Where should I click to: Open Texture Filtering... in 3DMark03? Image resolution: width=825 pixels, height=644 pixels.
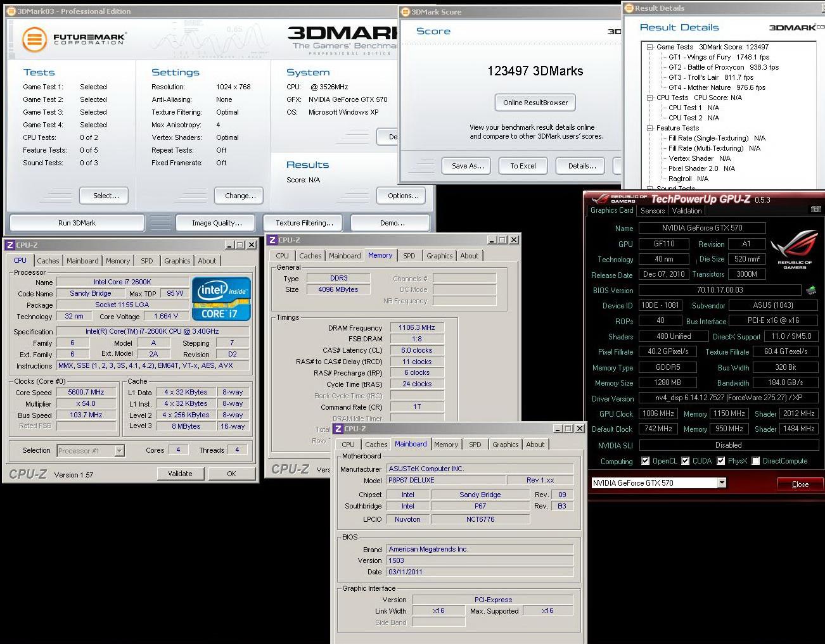pos(304,223)
